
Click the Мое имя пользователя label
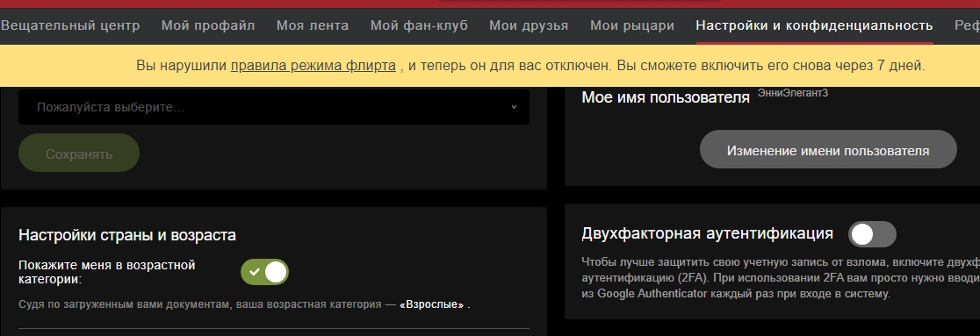click(666, 97)
